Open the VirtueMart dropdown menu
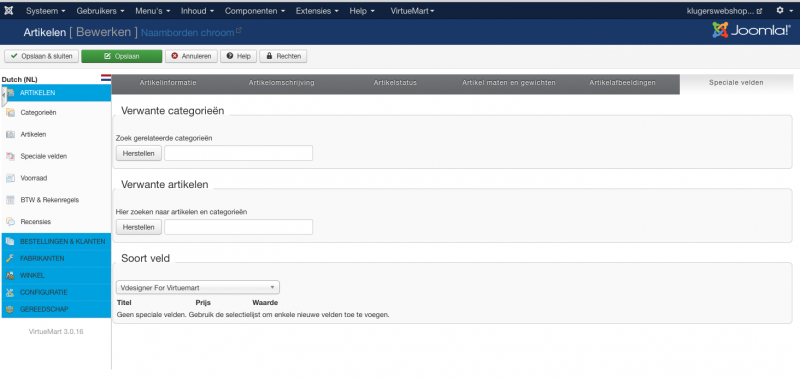 coord(412,11)
